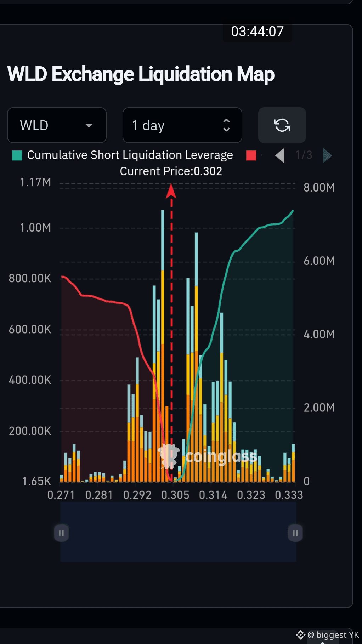Click the chart zoom range bar
Screen dimensions: 362x644
coord(178,531)
